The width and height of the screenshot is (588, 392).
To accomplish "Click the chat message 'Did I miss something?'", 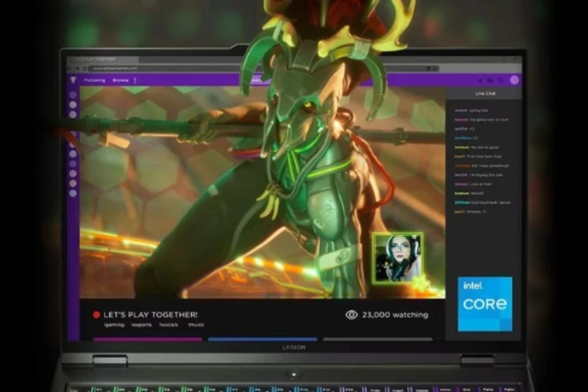I will click(x=482, y=165).
